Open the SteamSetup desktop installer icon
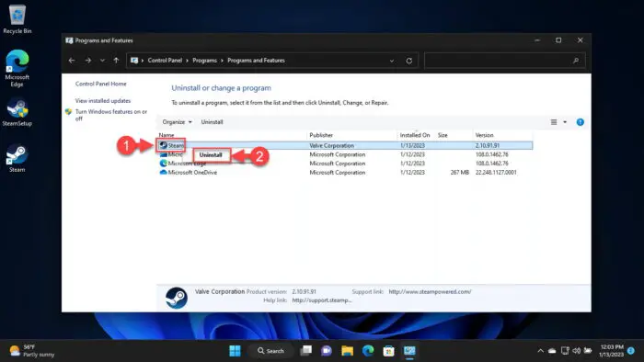This screenshot has height=362, width=644. tap(17, 112)
